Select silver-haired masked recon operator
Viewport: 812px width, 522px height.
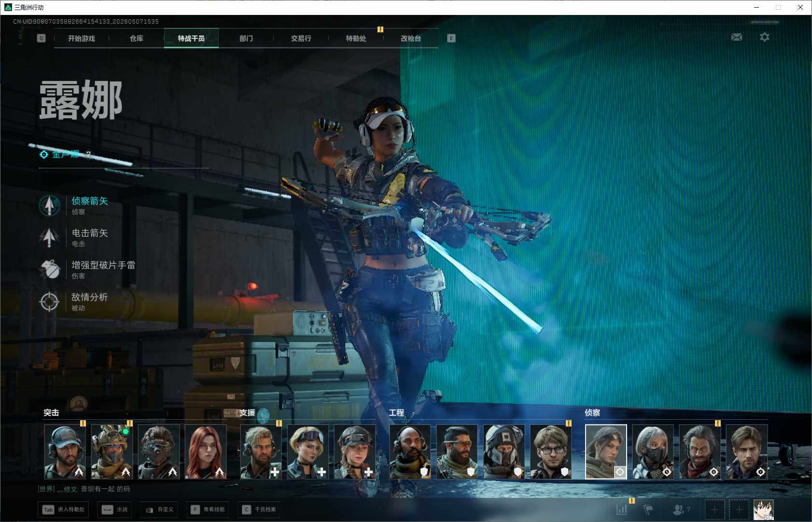[653, 452]
